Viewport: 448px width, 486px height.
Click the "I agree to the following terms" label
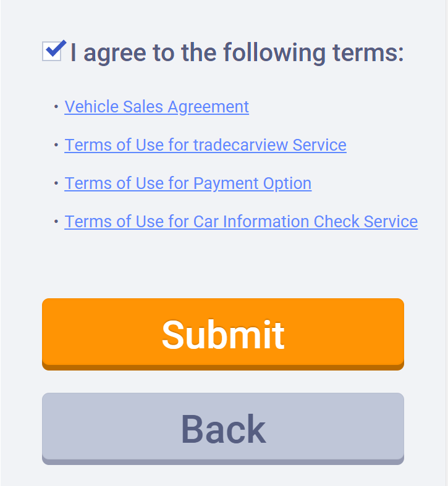pyautogui.click(x=237, y=53)
